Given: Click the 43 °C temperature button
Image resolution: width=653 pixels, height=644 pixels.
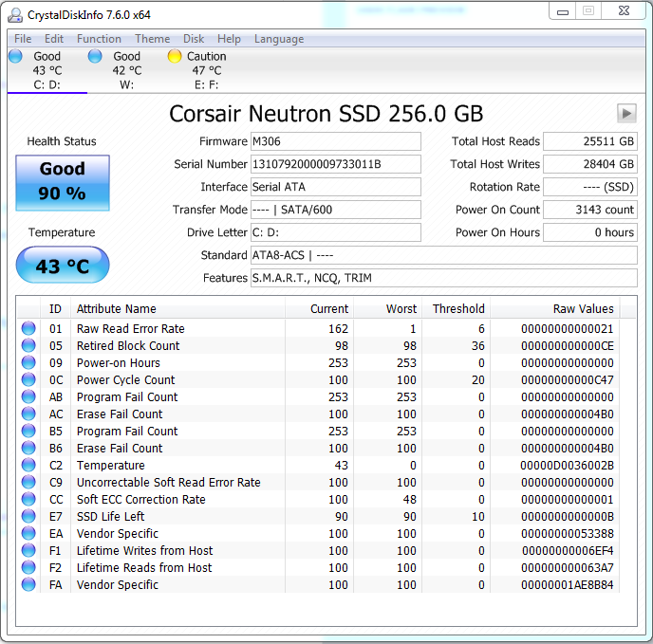Looking at the screenshot, I should [x=63, y=267].
